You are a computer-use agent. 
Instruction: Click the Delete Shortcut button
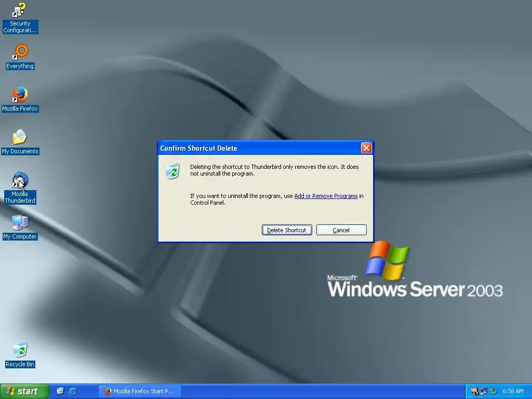[x=287, y=230]
